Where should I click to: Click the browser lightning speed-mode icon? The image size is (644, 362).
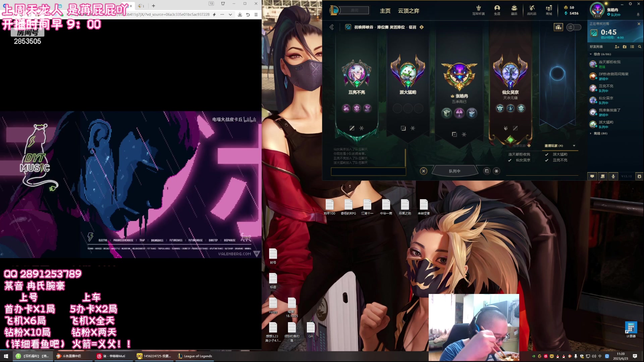214,14
